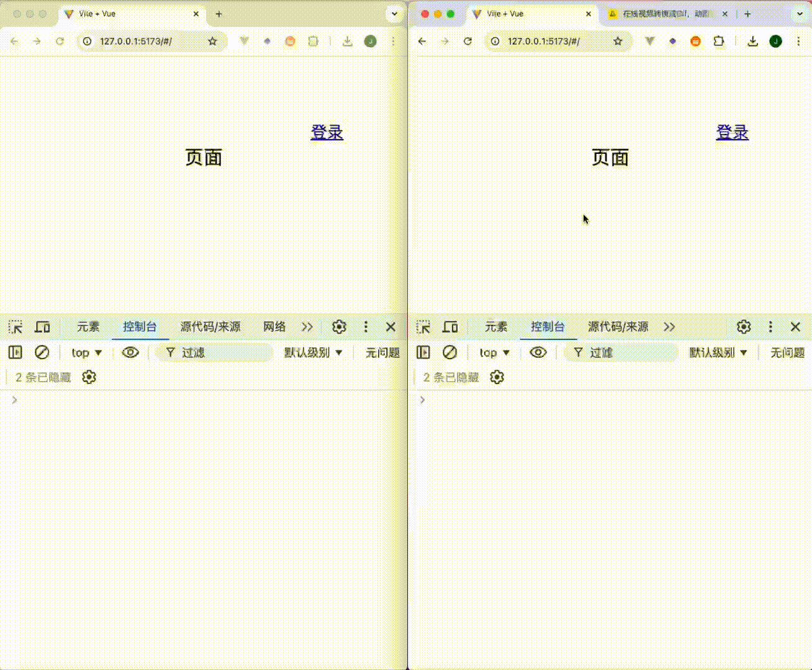Screen dimensions: 812x670
Task: Bookmark page with star in left window
Action: coord(212,41)
